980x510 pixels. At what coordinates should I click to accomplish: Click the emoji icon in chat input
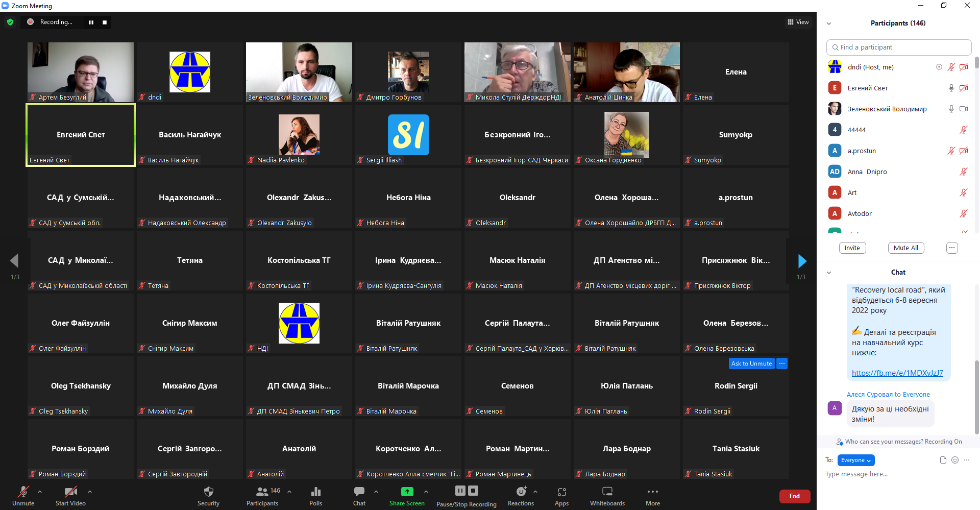tap(955, 460)
